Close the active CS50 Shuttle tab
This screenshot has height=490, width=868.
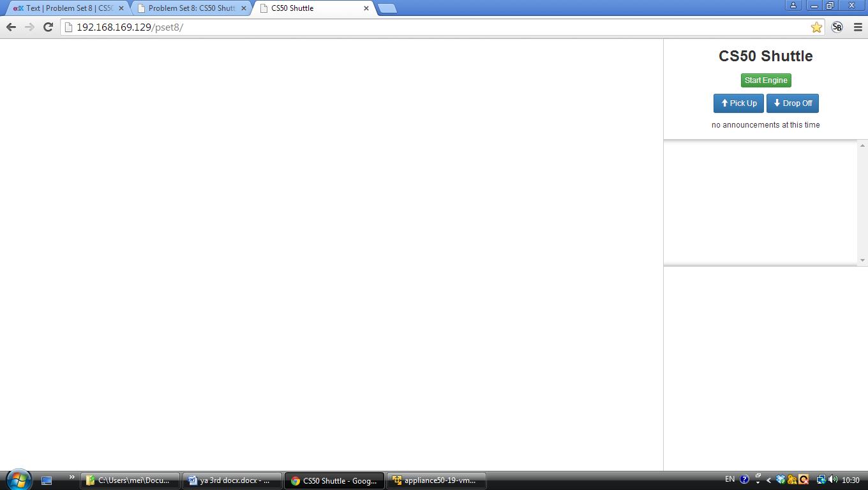[366, 8]
